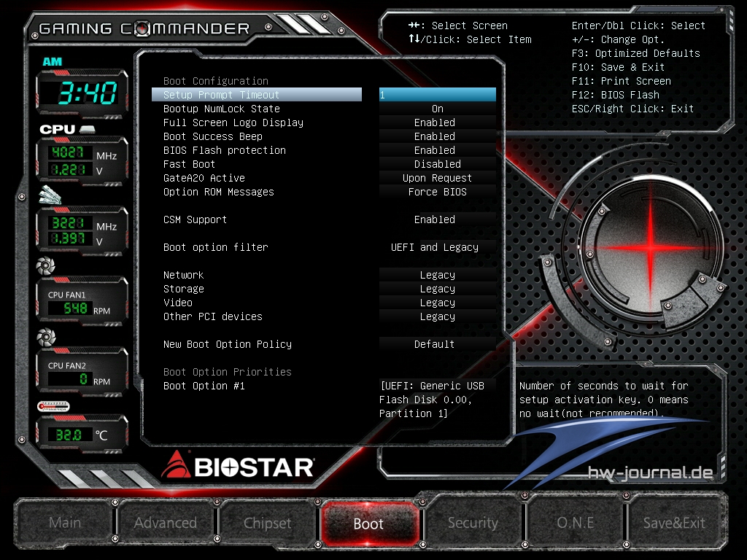Image resolution: width=747 pixels, height=560 pixels.
Task: Change Boot Success Beep Enabled value
Action: (438, 136)
